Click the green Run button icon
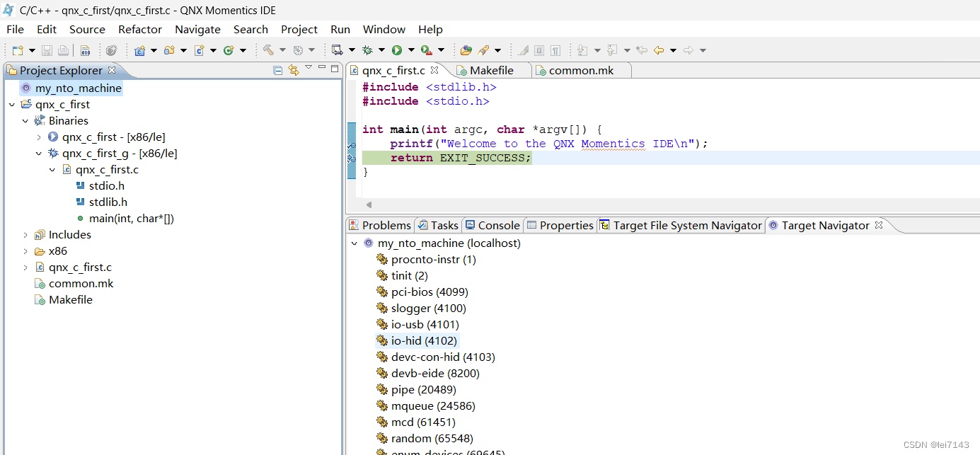The width and height of the screenshot is (980, 455). pos(396,50)
